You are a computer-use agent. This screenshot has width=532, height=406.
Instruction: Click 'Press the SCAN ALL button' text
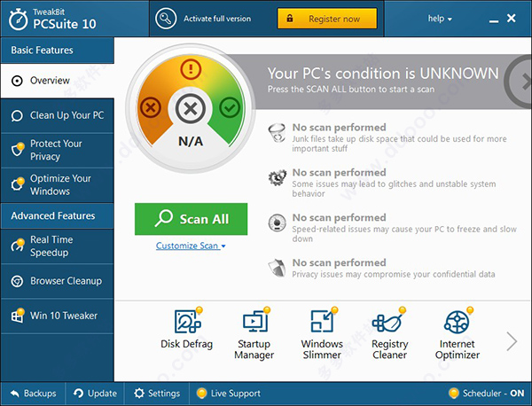click(351, 90)
